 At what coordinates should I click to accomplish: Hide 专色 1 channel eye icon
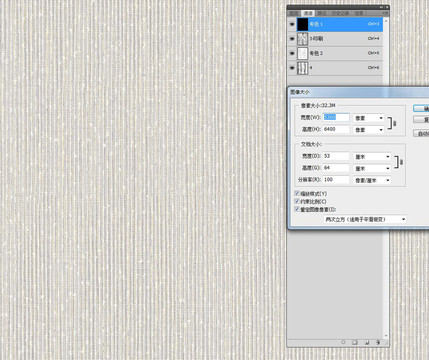coord(292,24)
